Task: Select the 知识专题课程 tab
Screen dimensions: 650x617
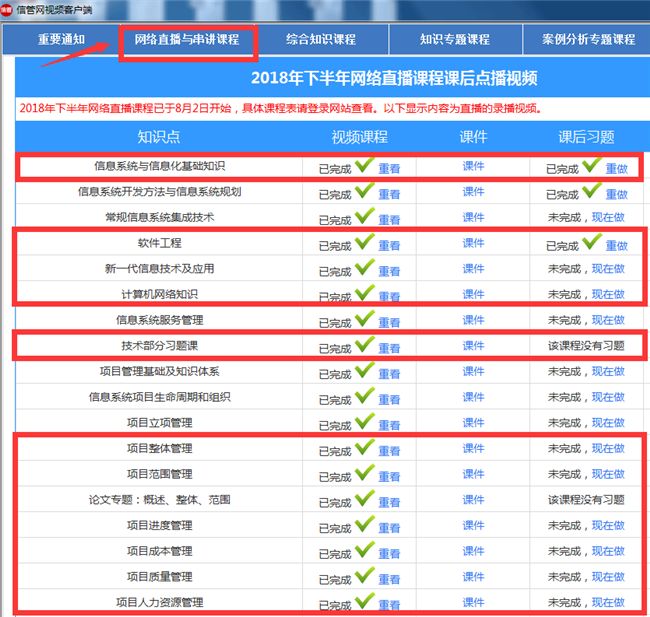Action: [455, 40]
